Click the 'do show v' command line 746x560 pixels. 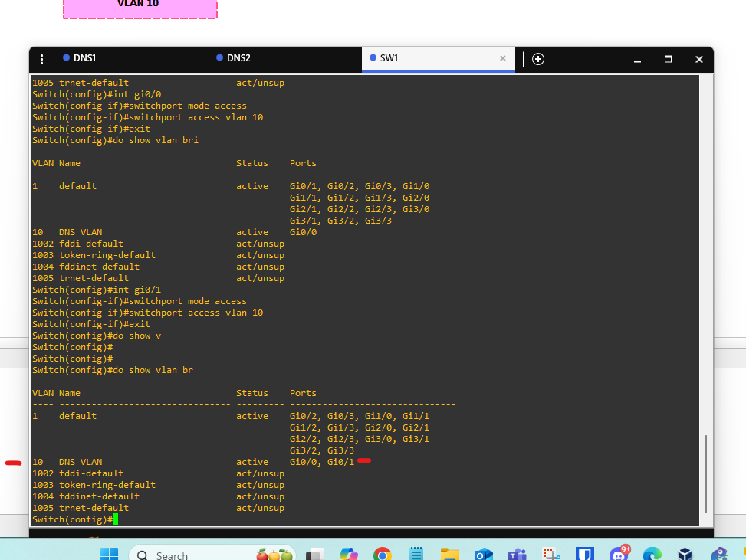tap(97, 336)
